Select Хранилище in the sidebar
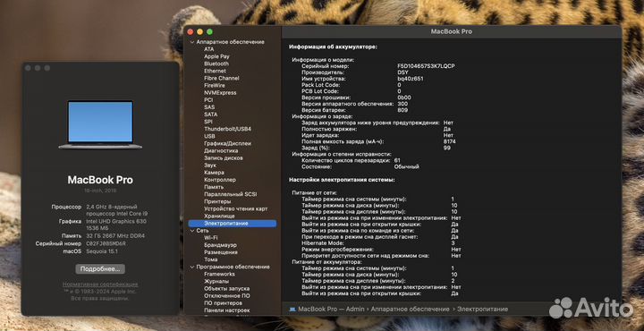The width and height of the screenshot is (644, 331). click(219, 216)
